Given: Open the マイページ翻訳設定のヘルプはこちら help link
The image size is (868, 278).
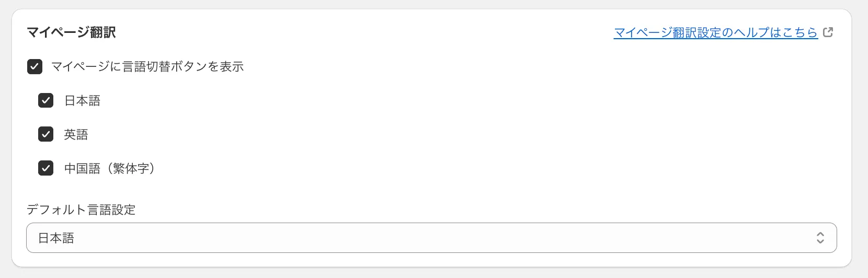Looking at the screenshot, I should click(x=715, y=32).
